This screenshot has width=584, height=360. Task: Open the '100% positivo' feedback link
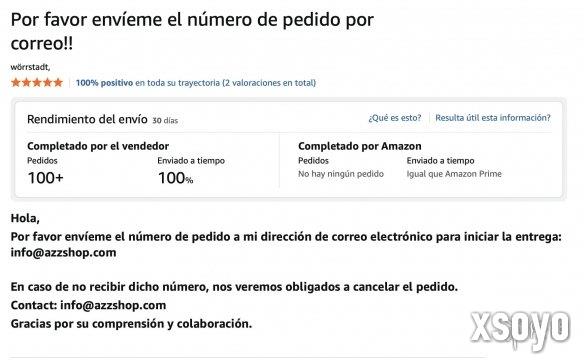(104, 83)
